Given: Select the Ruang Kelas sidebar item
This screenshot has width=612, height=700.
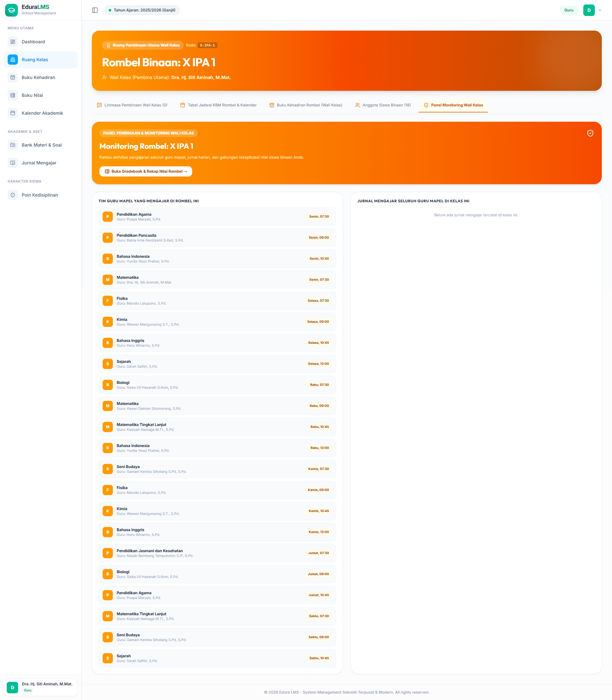Looking at the screenshot, I should pyautogui.click(x=41, y=60).
